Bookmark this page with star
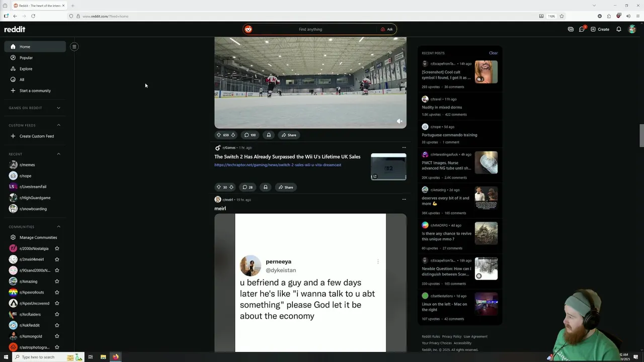Screen dimensions: 644x362 click(562, 16)
